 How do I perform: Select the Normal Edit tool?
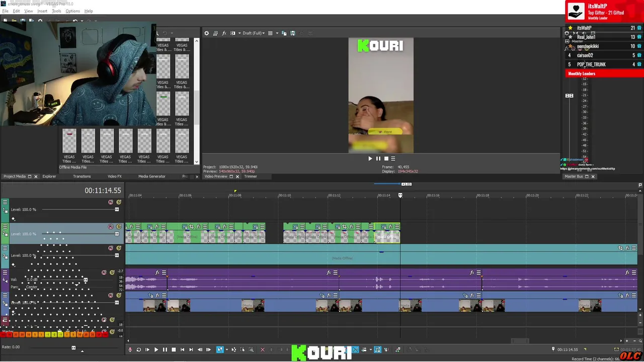[220, 349]
